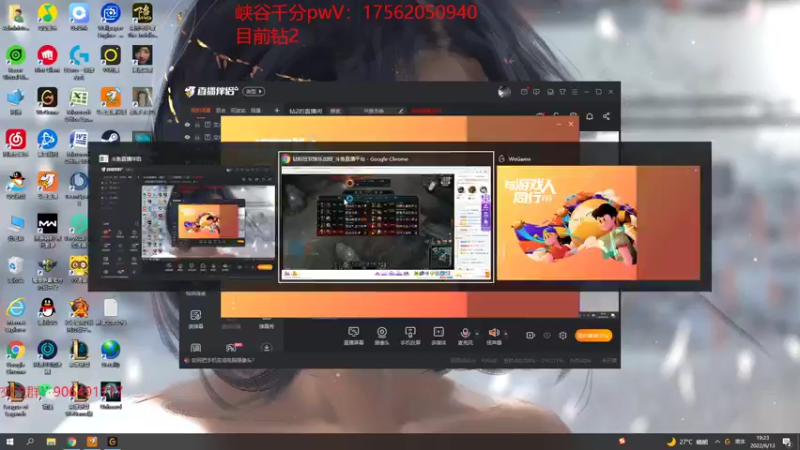The image size is (800, 450).
Task: Add a new scene with plus icon
Action: 277,110
